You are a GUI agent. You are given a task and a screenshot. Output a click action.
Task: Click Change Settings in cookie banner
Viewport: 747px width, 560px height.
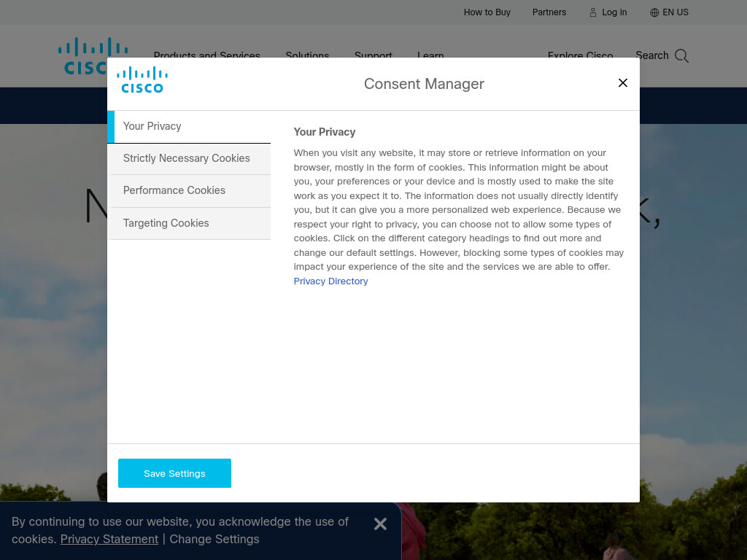pyautogui.click(x=214, y=539)
